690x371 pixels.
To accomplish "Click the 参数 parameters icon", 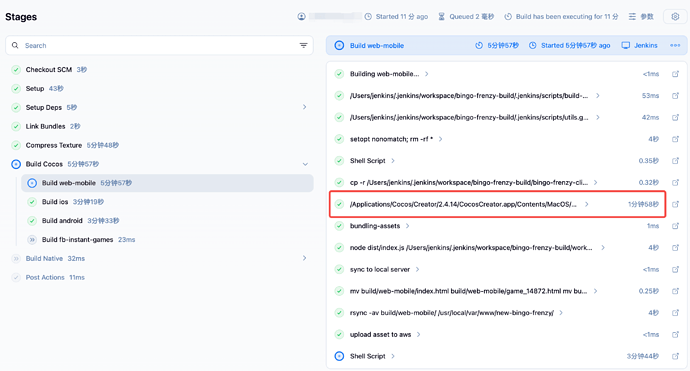I will coord(632,17).
